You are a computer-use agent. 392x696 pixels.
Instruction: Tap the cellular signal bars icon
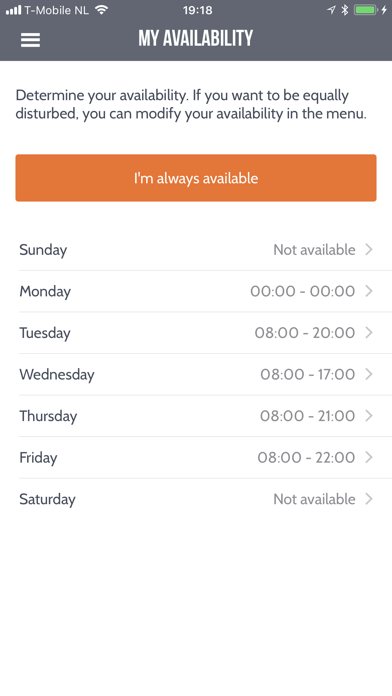(x=13, y=10)
